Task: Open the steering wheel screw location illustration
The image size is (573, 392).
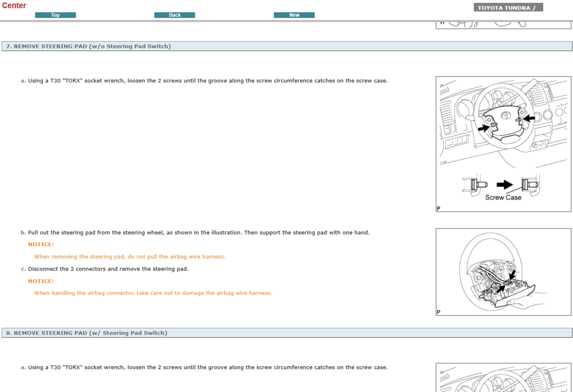Action: coord(503,144)
